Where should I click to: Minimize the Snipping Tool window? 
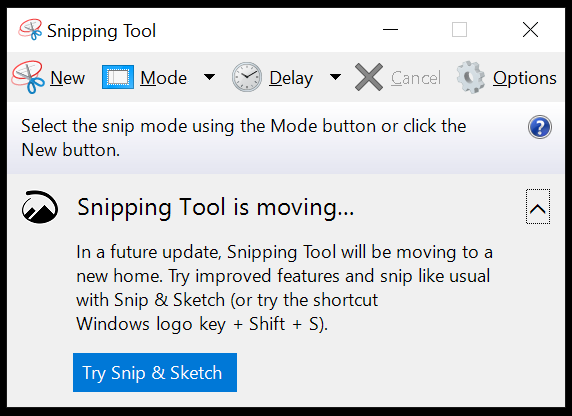pos(390,30)
